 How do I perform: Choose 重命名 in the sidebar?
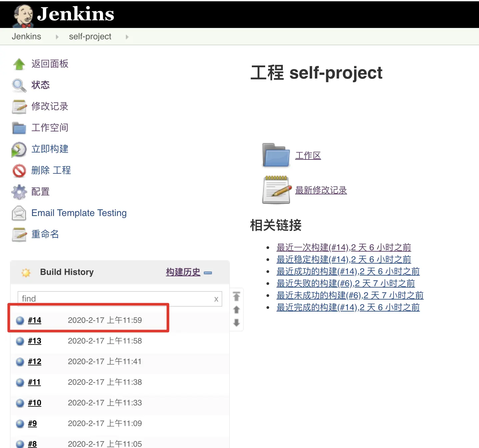coord(45,234)
